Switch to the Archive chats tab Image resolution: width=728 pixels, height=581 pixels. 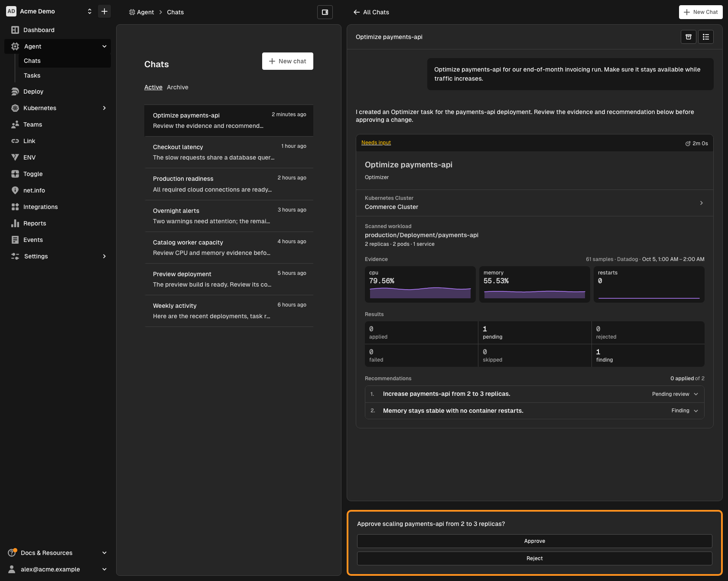[x=178, y=87]
